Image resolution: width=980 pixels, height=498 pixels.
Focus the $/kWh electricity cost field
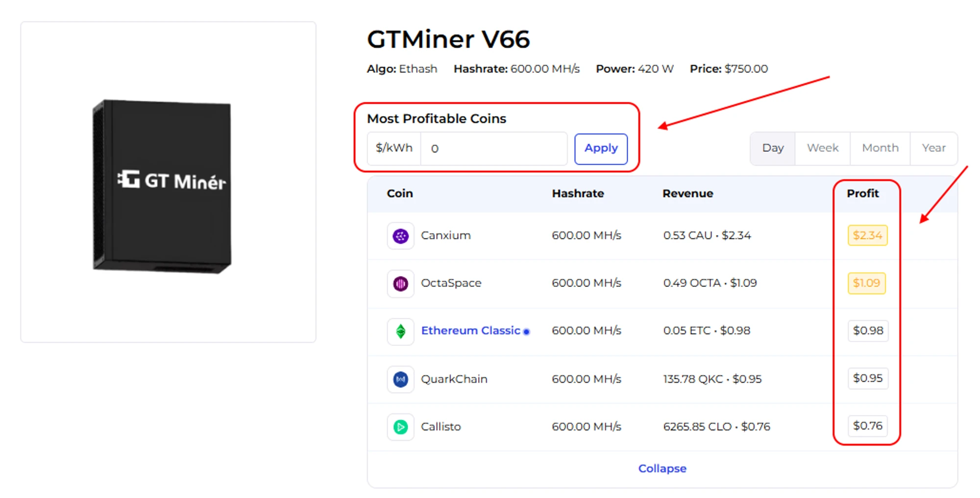click(x=493, y=148)
